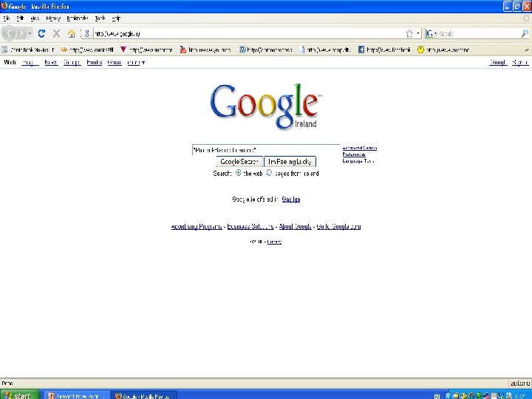Image resolution: width=532 pixels, height=399 pixels.
Task: Open the search engine selector Google icon
Action: [432, 33]
